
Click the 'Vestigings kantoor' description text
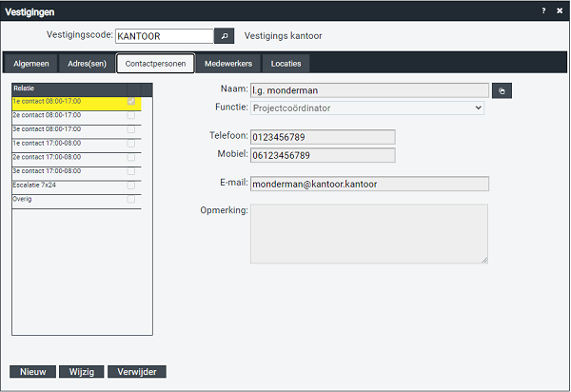click(x=283, y=36)
